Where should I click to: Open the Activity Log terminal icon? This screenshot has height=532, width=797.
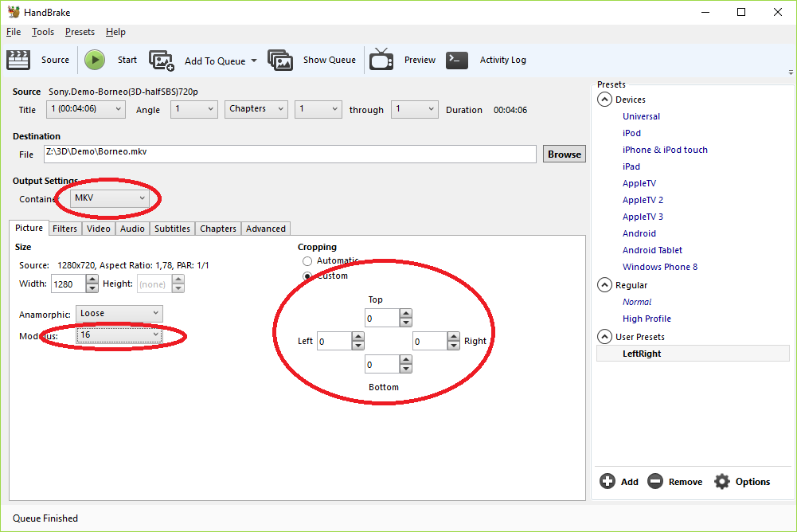(x=457, y=60)
